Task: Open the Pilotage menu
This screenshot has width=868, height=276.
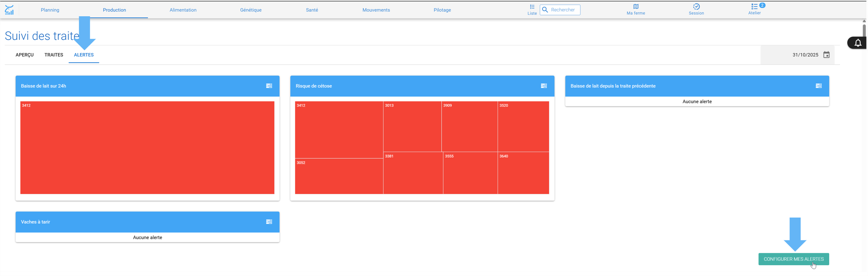Action: point(442,10)
